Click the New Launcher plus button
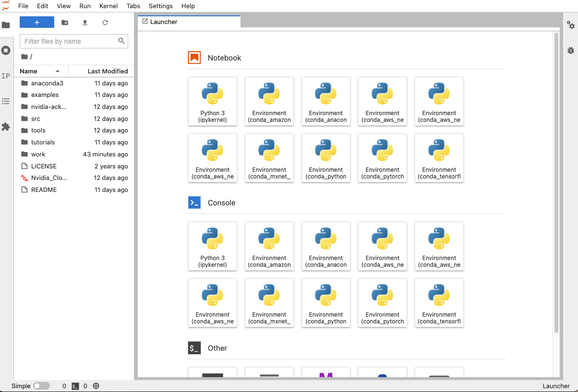This screenshot has height=392, width=578. pyautogui.click(x=37, y=23)
